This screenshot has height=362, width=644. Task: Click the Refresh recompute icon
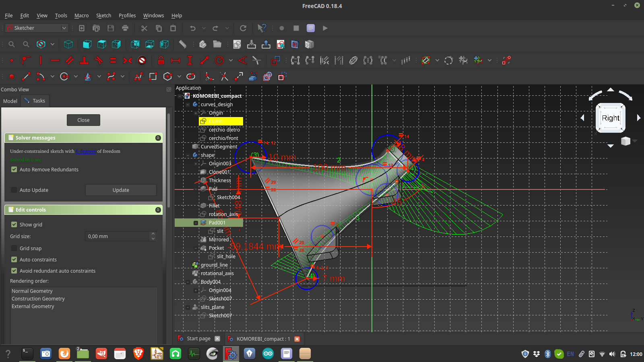[243, 28]
